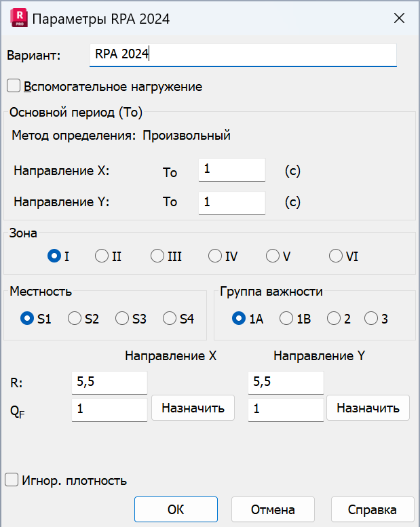Confirm with the OK button
Viewport: 420px width, 527px height.
click(x=176, y=509)
